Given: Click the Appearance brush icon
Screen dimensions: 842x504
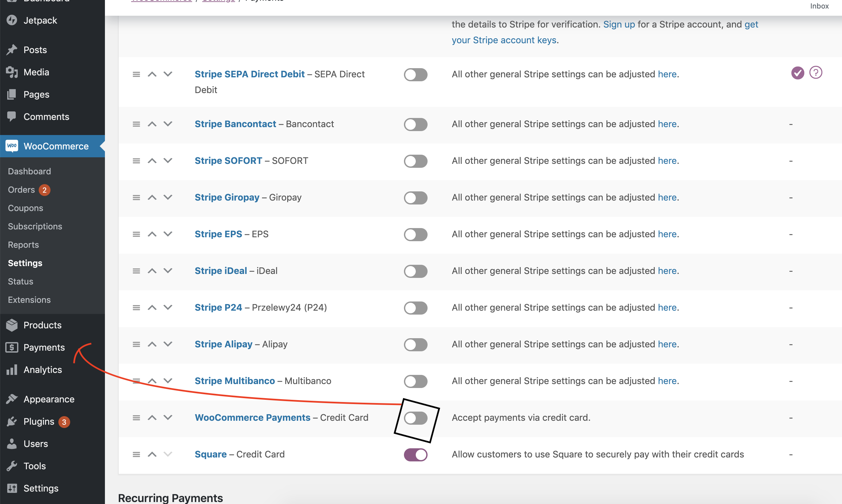Looking at the screenshot, I should tap(12, 399).
